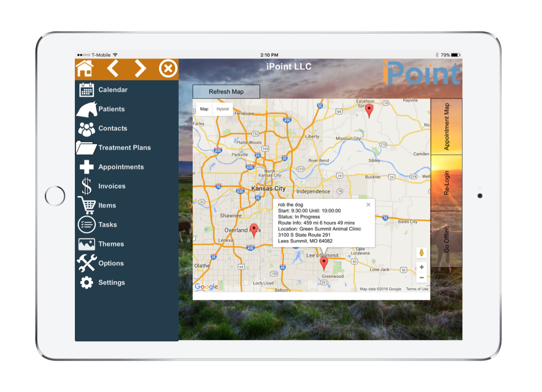
Task: Tap the T-Mobile carrier status text
Action: coord(101,55)
